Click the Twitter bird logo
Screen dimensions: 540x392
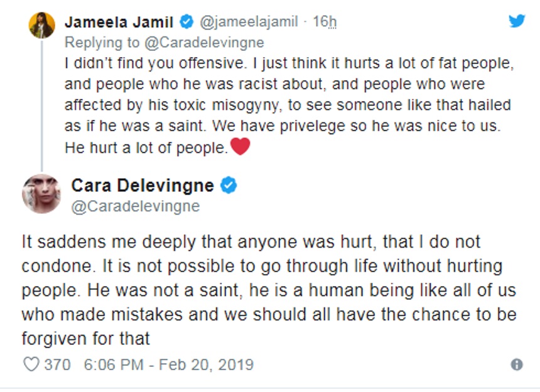pyautogui.click(x=516, y=21)
